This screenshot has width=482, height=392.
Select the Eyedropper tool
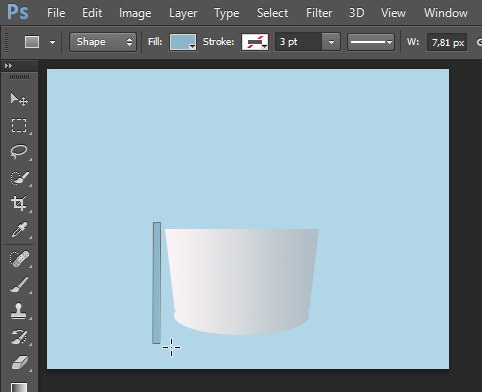click(x=19, y=230)
